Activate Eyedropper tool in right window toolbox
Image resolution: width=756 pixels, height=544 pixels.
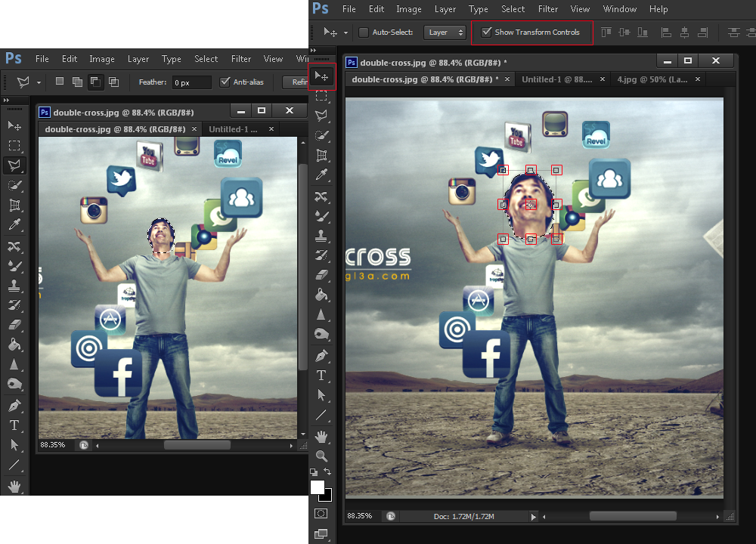(321, 175)
